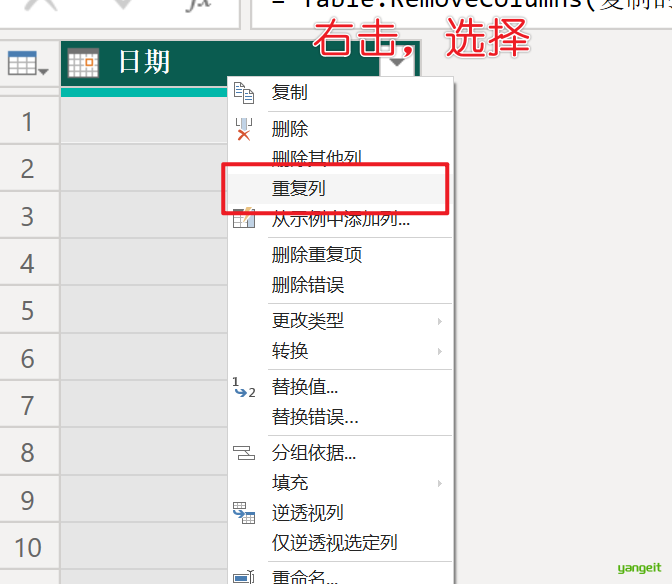
Task: Open the 日期 column filter dropdown arrow
Action: tap(399, 63)
